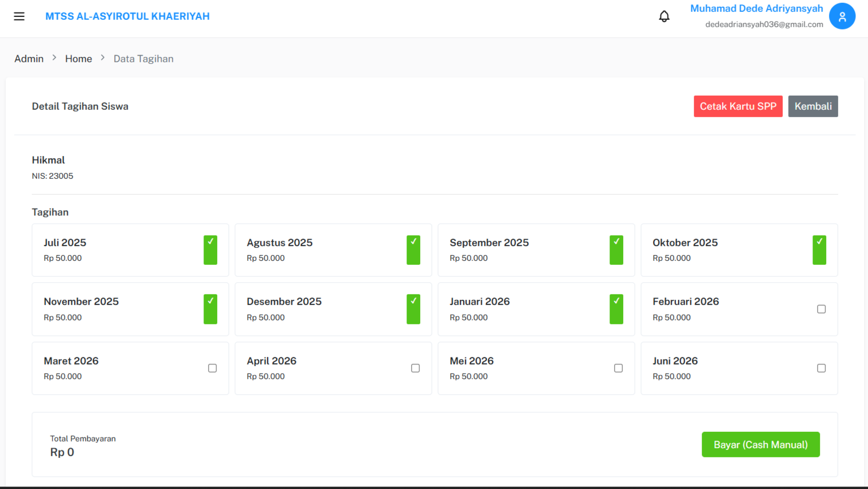Open the notifications bell
This screenshot has width=868, height=489.
pos(664,16)
